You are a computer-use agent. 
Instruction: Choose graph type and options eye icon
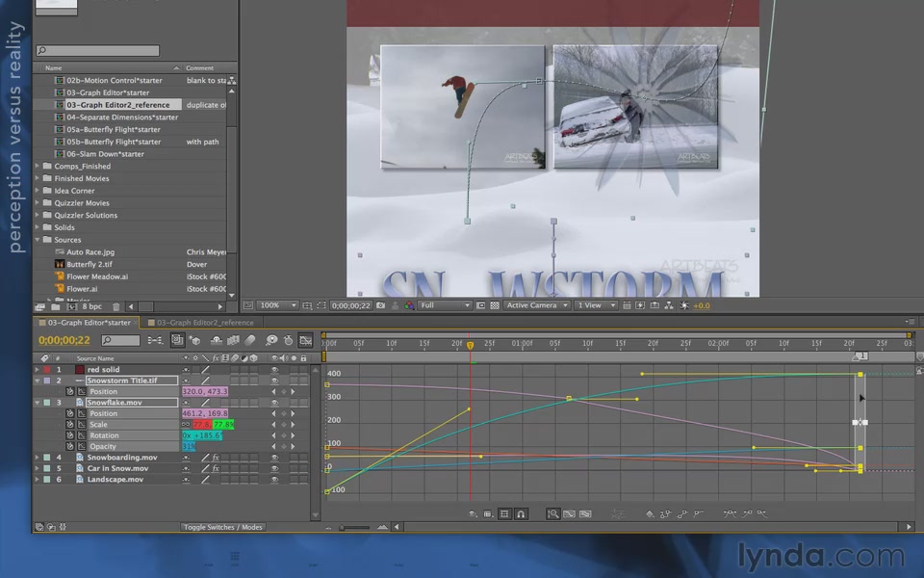473,514
